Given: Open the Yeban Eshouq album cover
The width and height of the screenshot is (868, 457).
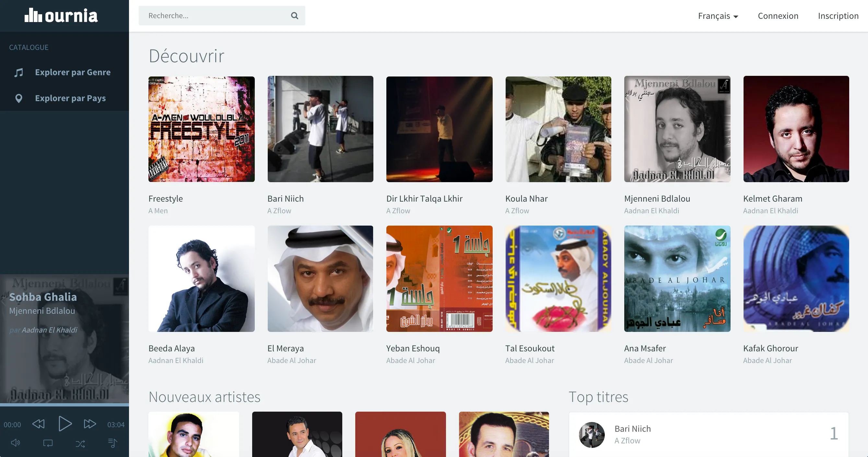Looking at the screenshot, I should tap(440, 279).
